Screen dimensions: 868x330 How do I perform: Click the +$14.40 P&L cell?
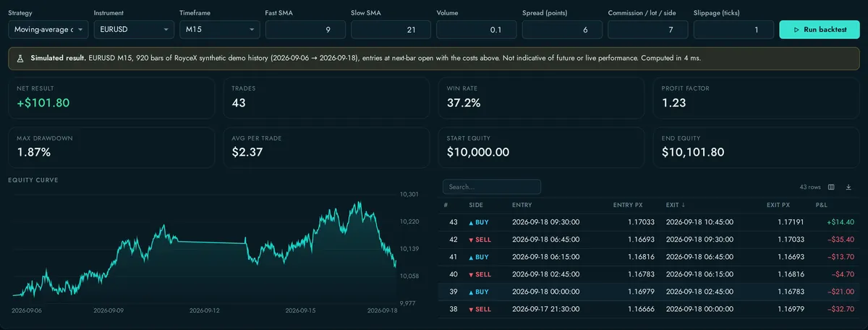[841, 222]
